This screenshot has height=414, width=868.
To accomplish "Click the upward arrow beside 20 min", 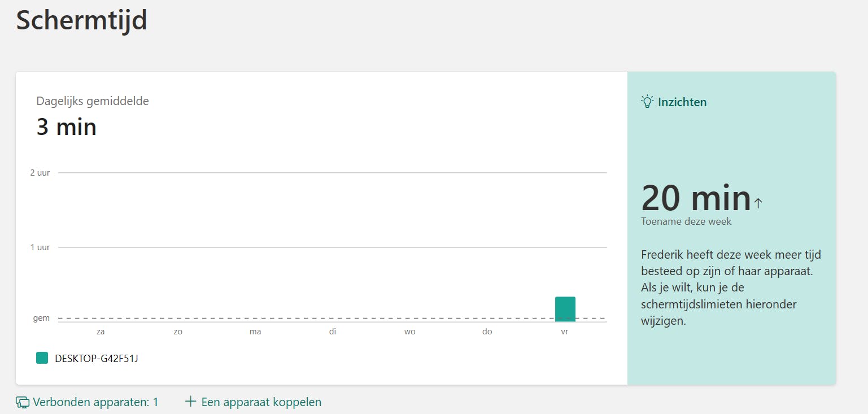I will 758,203.
